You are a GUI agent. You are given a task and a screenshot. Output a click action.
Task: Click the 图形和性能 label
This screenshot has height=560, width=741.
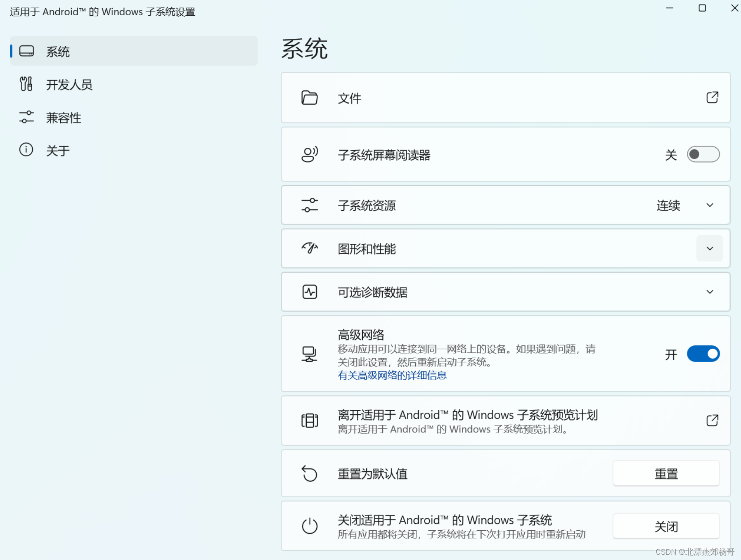pyautogui.click(x=367, y=249)
